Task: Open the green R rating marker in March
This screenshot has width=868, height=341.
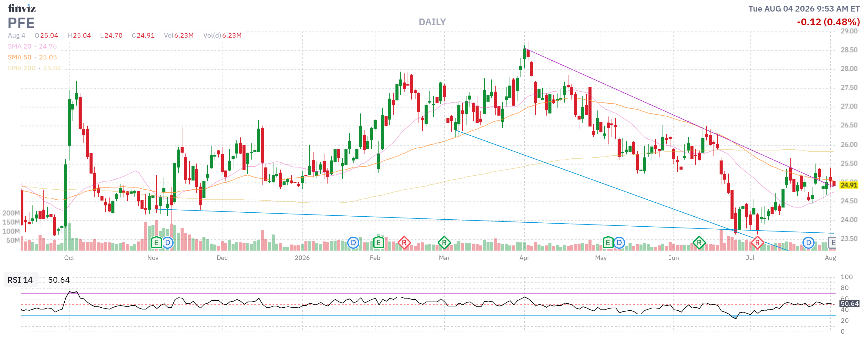Action: pyautogui.click(x=444, y=242)
